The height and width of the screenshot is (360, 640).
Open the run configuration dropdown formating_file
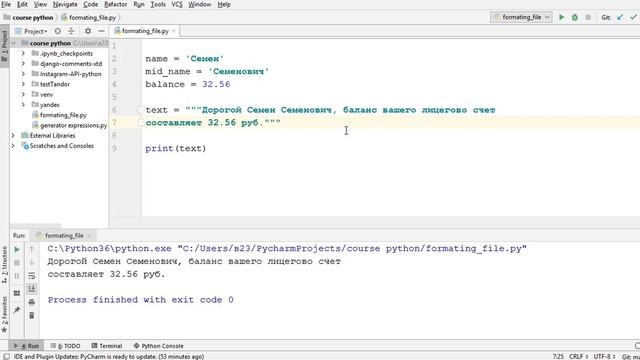521,17
